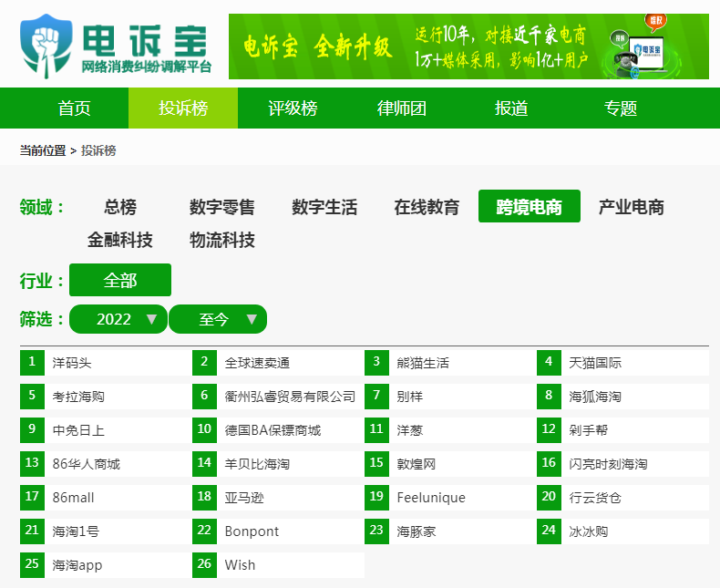720x588 pixels.
Task: Open rank 2 全球速卖通 entry
Action: 278,363
